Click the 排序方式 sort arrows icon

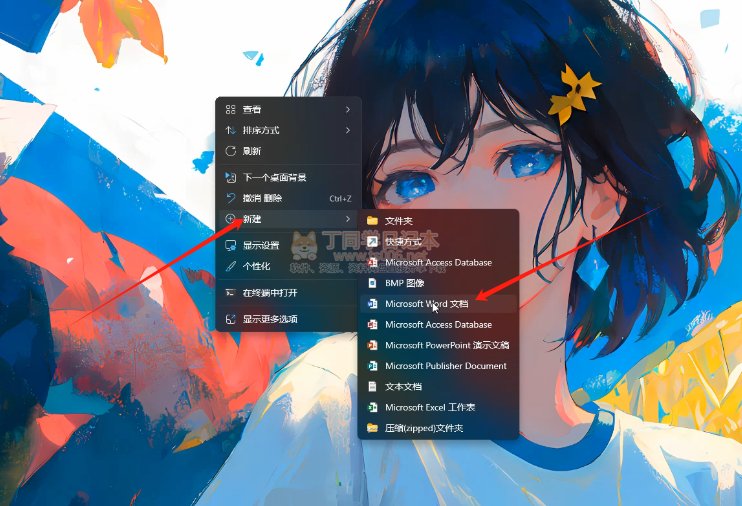[x=230, y=130]
